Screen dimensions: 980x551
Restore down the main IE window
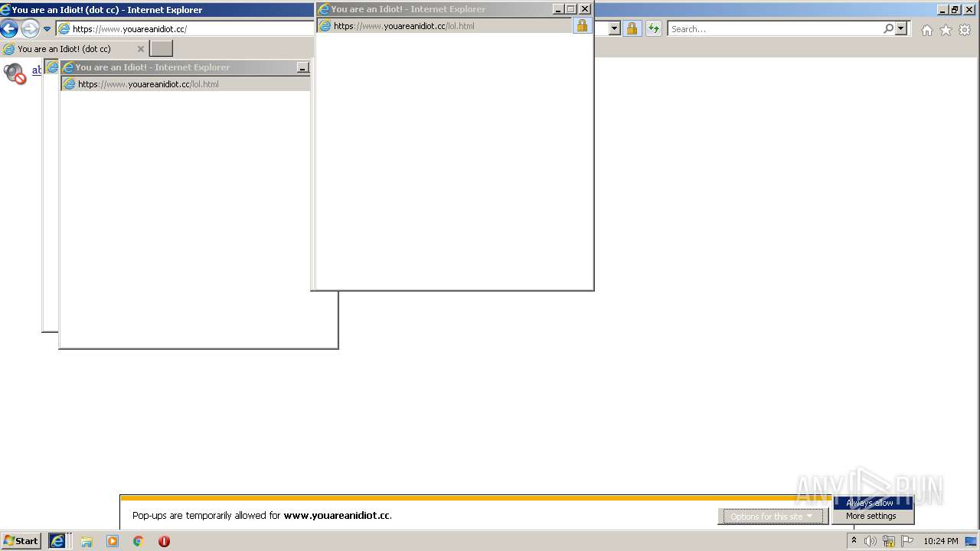(x=955, y=10)
